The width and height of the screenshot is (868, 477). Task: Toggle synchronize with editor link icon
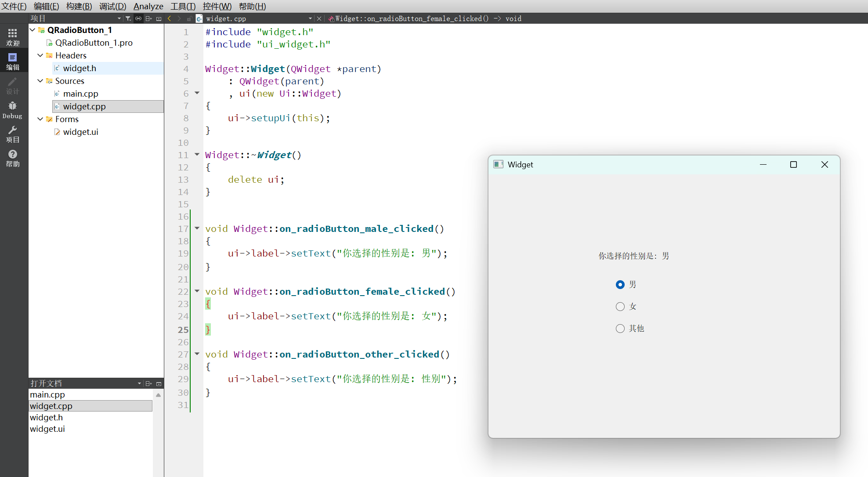(x=138, y=18)
